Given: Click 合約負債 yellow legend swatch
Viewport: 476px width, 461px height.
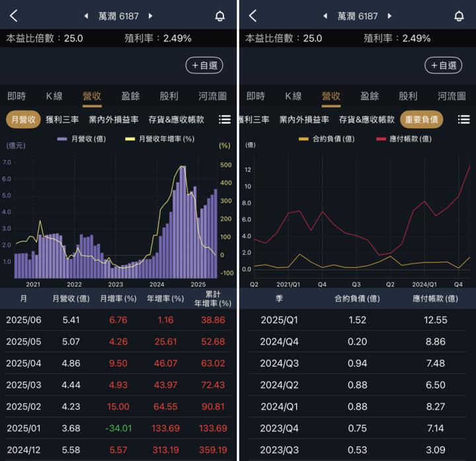Looking at the screenshot, I should pyautogui.click(x=304, y=139).
